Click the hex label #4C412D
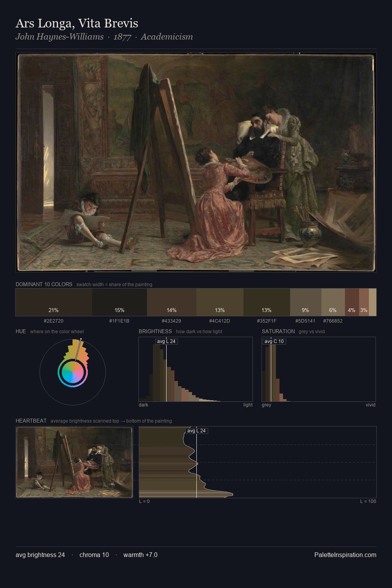This screenshot has height=588, width=392. click(x=220, y=321)
